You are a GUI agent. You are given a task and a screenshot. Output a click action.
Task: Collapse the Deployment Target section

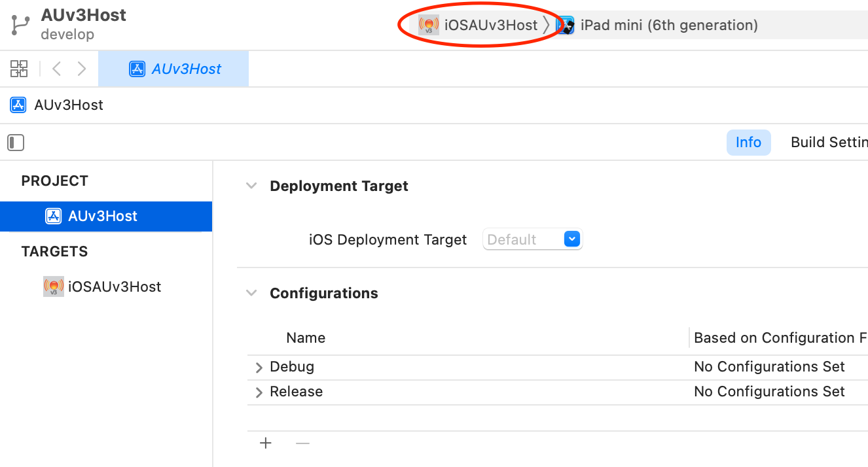coord(251,186)
